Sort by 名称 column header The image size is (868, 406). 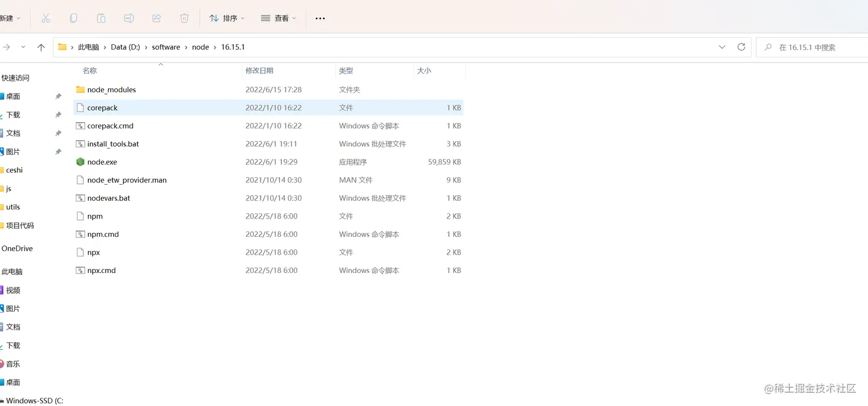tap(90, 71)
